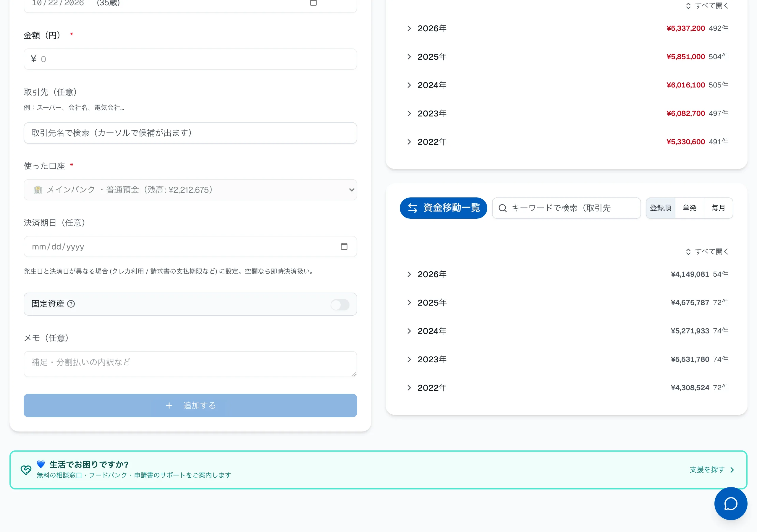The width and height of the screenshot is (757, 532).
Task: Click the 492件 count text
Action: coord(719,28)
